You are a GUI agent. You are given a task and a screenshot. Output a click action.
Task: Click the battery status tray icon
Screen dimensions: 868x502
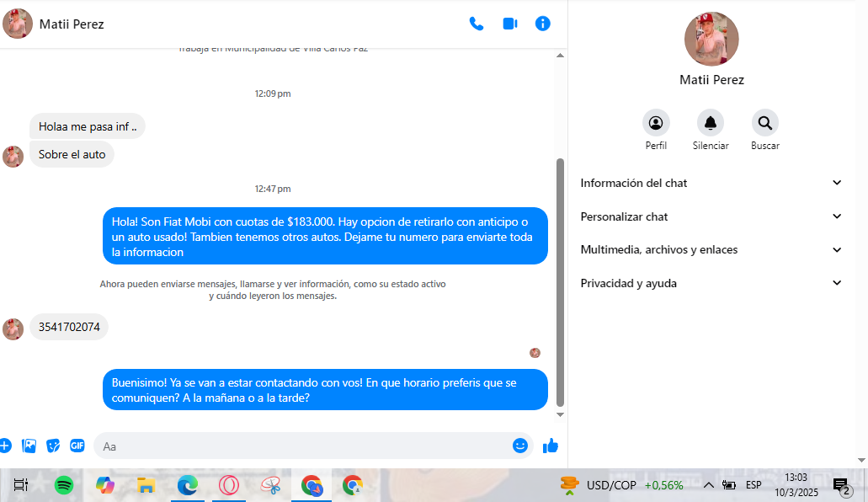coord(729,485)
